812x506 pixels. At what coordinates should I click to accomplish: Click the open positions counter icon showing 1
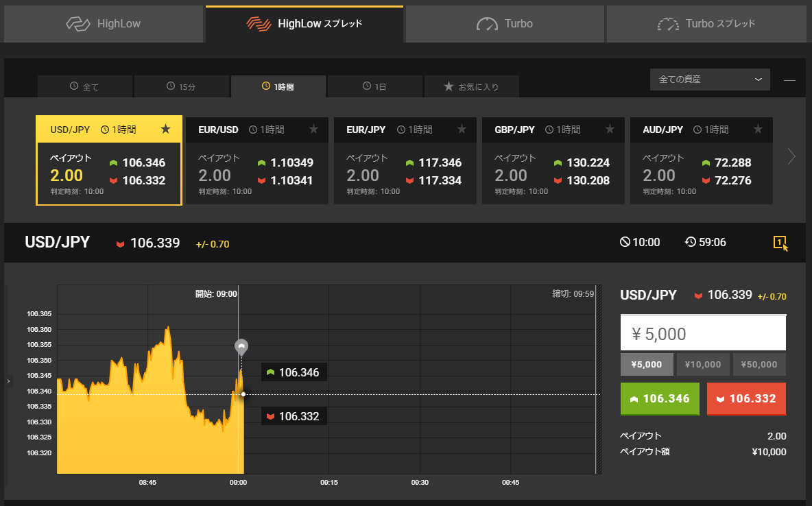[x=779, y=241]
